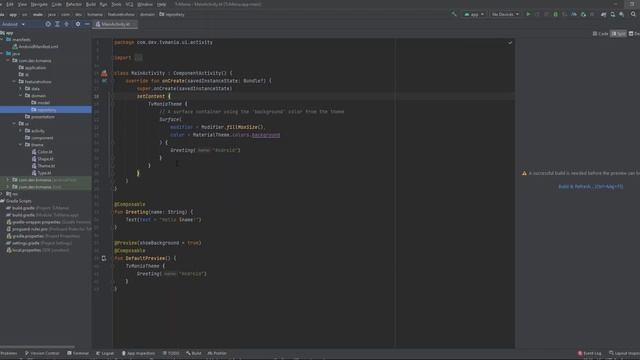Open the TODO tool window
Screen dimensions: 640x360
click(x=171, y=353)
